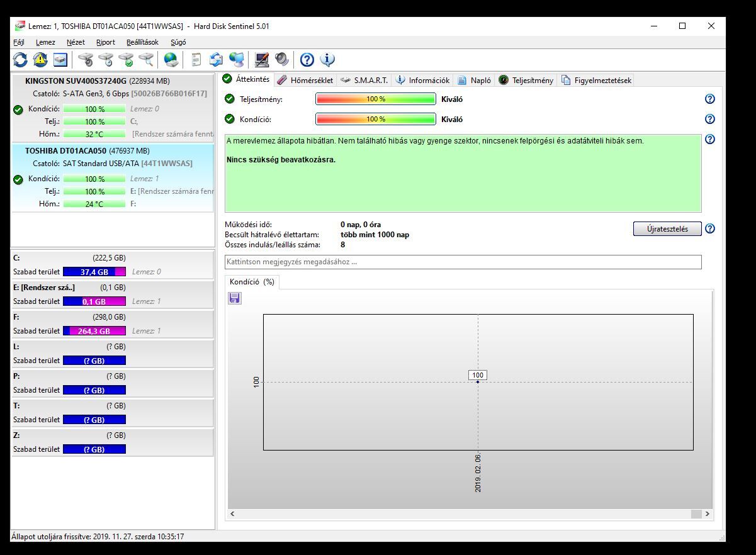The height and width of the screenshot is (555, 756).
Task: Click the send report mail arrows icon
Action: [217, 60]
